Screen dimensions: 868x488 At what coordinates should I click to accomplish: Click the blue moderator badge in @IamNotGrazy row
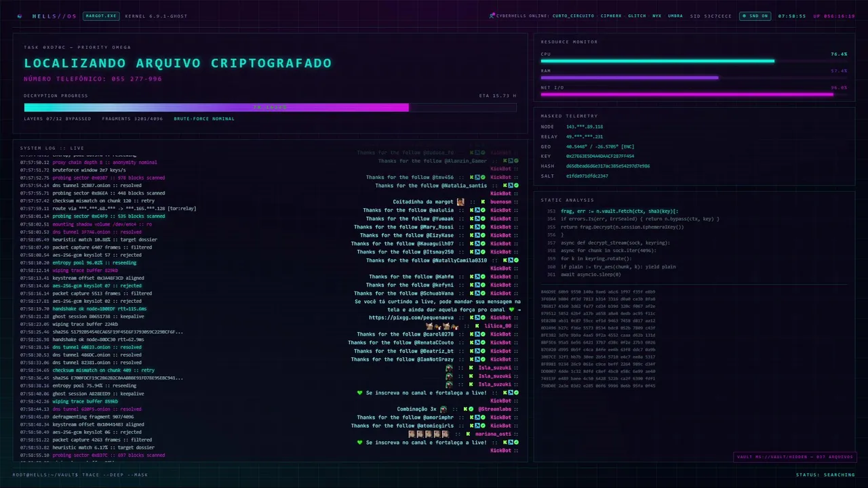click(477, 359)
